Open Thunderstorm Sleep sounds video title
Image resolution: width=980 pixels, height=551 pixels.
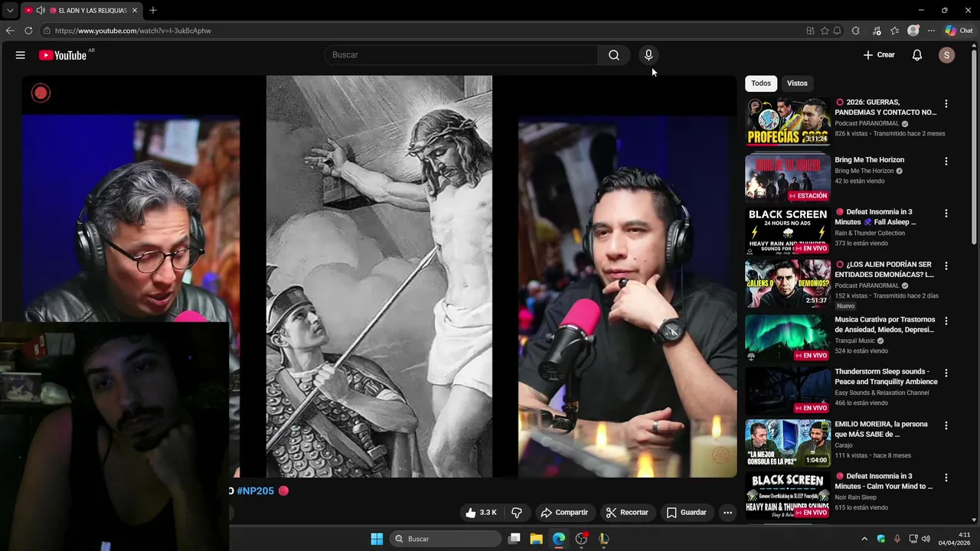[886, 377]
